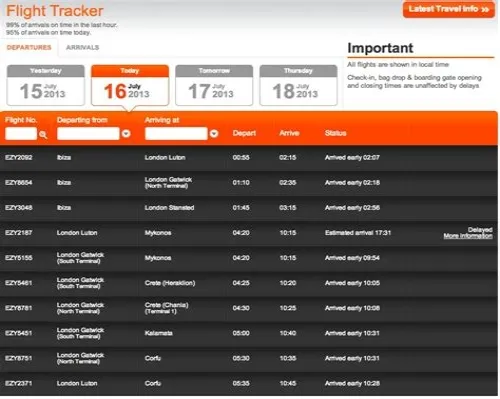
Task: Click Crete (Heraklion) destination cell
Action: coord(170,283)
